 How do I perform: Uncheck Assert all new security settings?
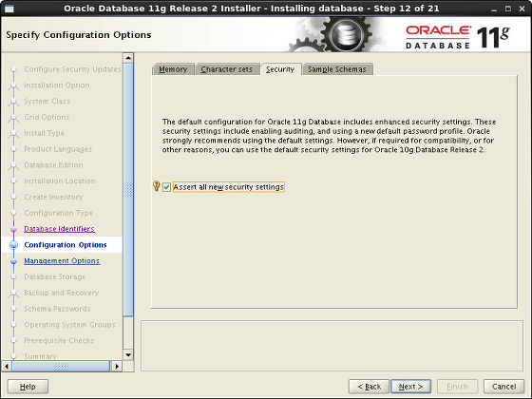(166, 187)
